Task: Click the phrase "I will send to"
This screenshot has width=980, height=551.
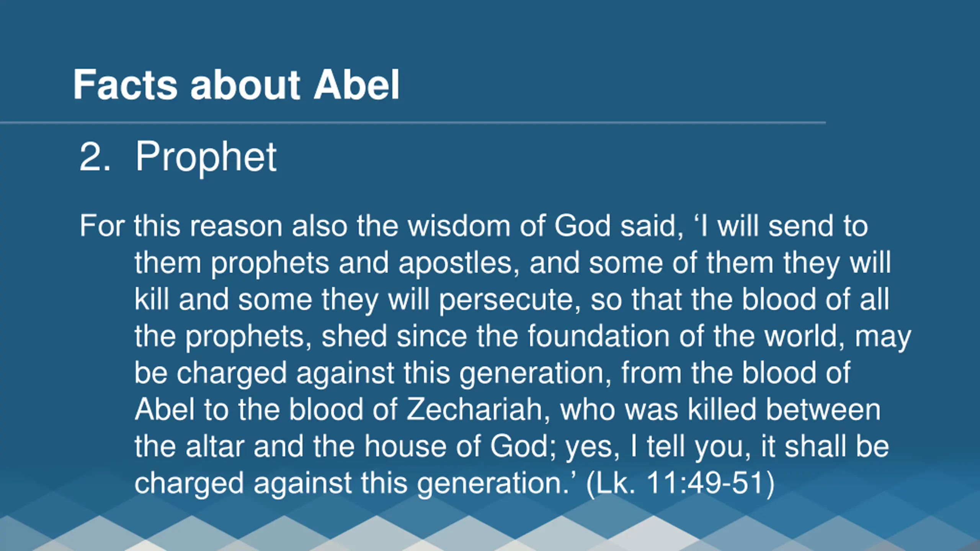Action: pos(783,226)
